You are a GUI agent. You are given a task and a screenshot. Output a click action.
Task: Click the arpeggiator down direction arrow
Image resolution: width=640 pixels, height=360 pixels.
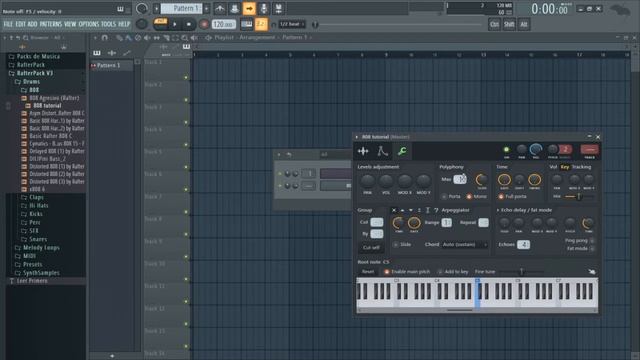[x=411, y=210]
